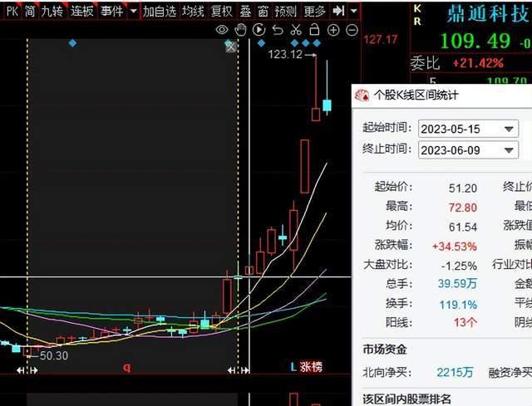
Task: Click the 北向净买 value 2215万
Action: pyautogui.click(x=455, y=373)
